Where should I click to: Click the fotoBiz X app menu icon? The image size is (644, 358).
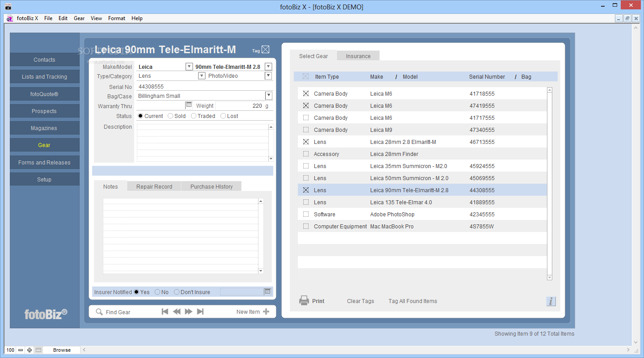[x=9, y=18]
